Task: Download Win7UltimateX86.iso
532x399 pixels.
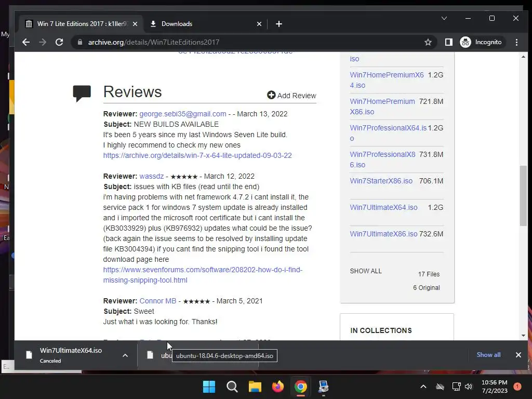Action: click(384, 234)
